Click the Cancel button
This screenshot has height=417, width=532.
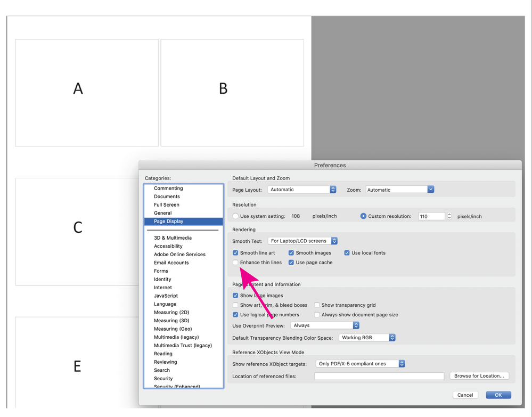coord(465,395)
